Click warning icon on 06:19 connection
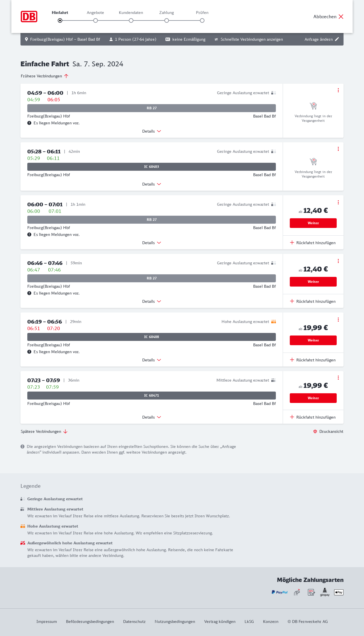The image size is (364, 636). (x=29, y=352)
